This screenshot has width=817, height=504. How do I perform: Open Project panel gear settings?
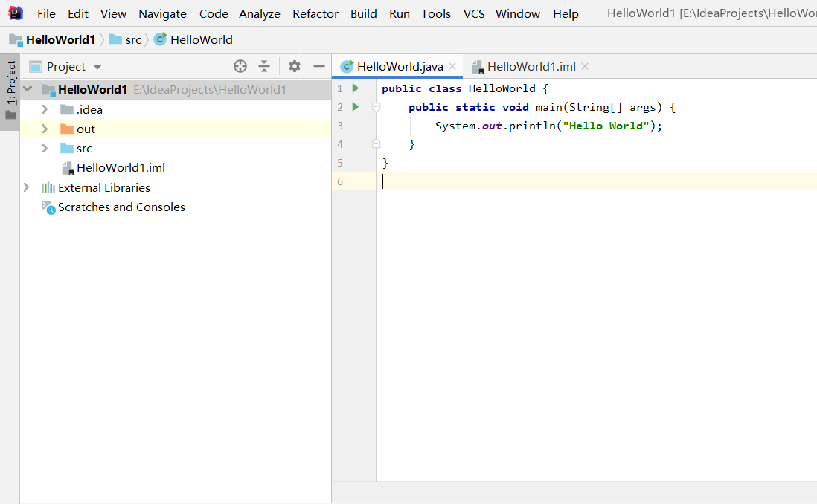(295, 66)
